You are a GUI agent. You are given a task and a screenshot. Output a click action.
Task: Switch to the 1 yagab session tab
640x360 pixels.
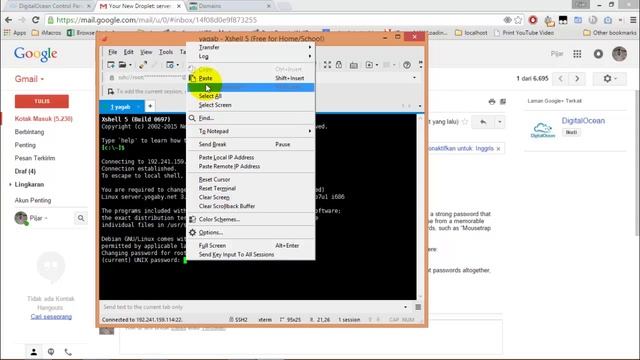(x=122, y=107)
